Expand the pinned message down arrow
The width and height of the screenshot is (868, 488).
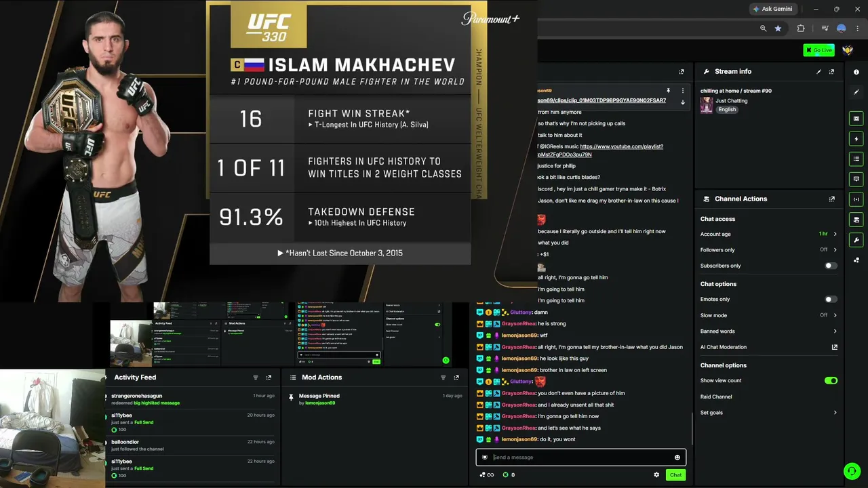(683, 102)
